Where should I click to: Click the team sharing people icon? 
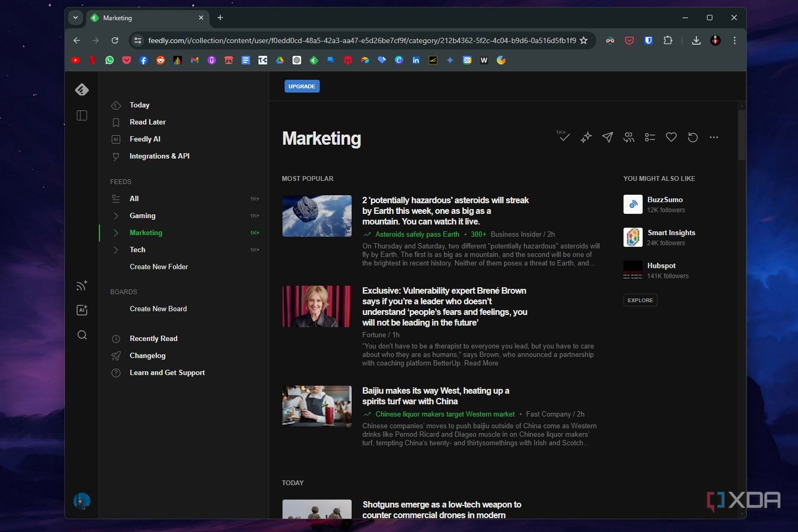click(629, 137)
